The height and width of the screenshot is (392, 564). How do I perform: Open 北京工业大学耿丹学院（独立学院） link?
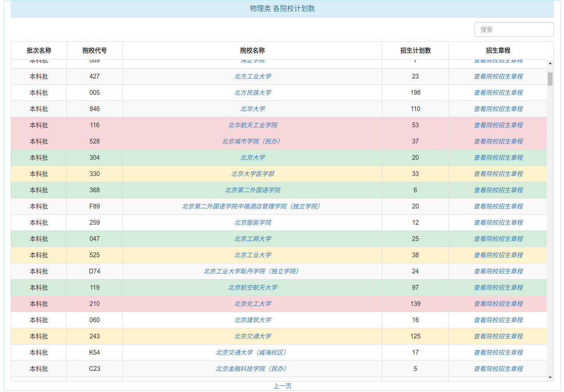[x=252, y=271]
